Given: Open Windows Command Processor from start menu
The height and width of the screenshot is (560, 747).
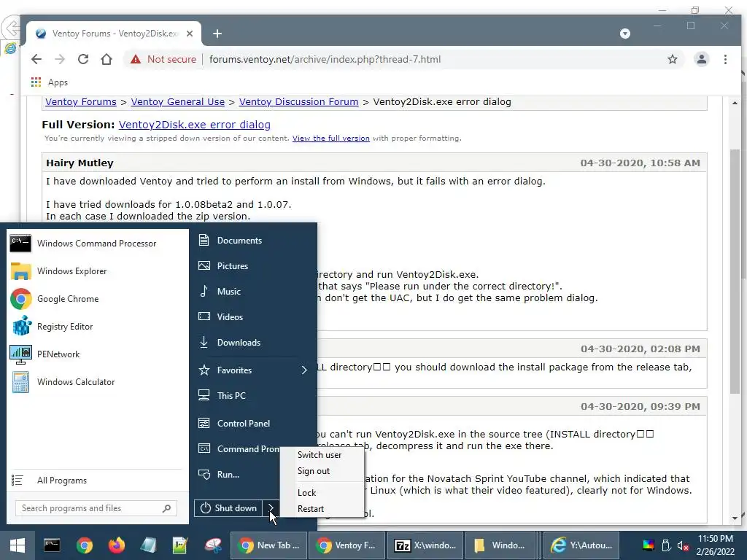Looking at the screenshot, I should (x=98, y=244).
